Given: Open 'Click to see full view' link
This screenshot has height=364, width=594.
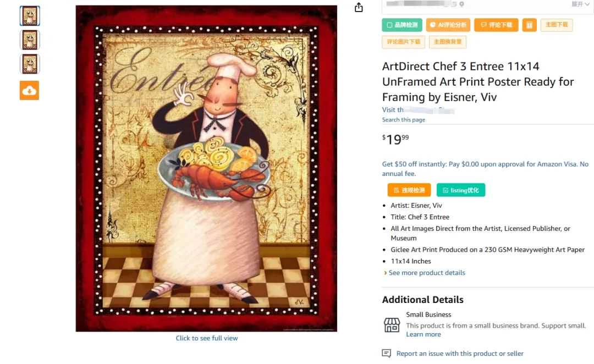Looking at the screenshot, I should tap(207, 338).
